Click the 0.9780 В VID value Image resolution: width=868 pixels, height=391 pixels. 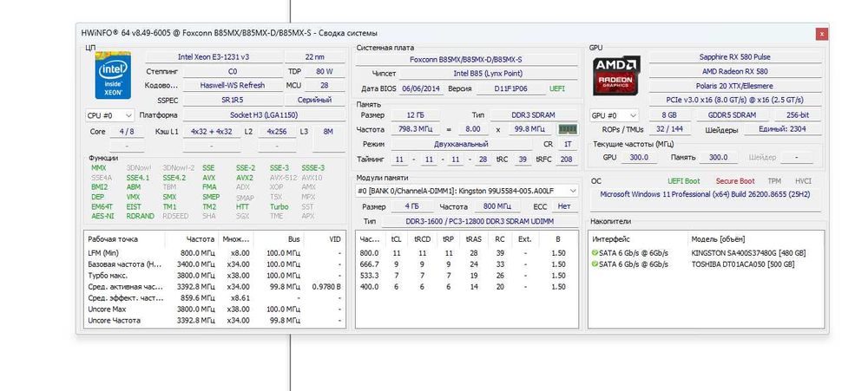pyautogui.click(x=326, y=287)
